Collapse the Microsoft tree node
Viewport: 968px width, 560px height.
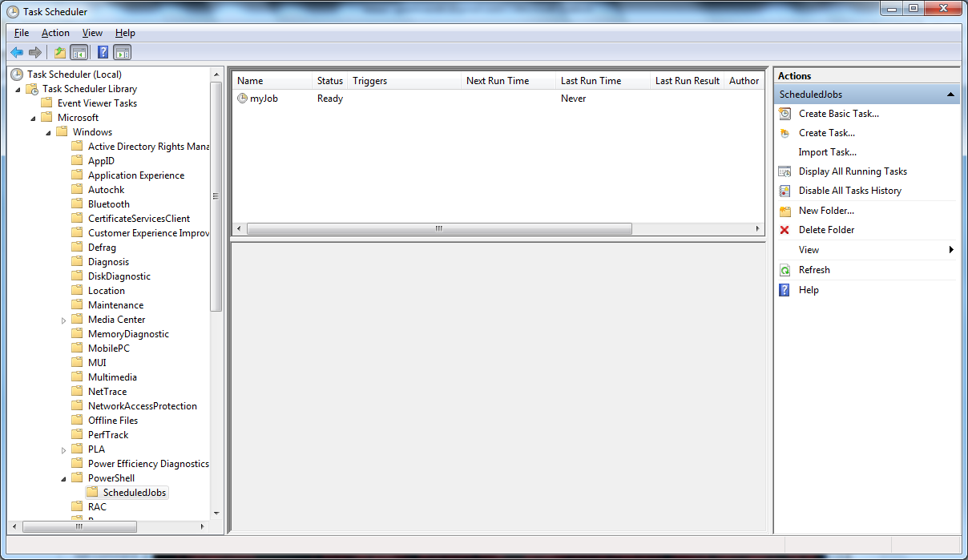(34, 118)
